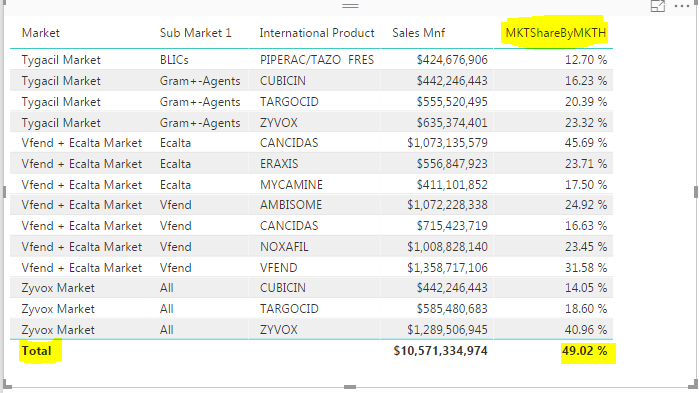Select the PIPERAC/TAZO FRES product cell
This screenshot has height=393, width=699.
point(317,60)
